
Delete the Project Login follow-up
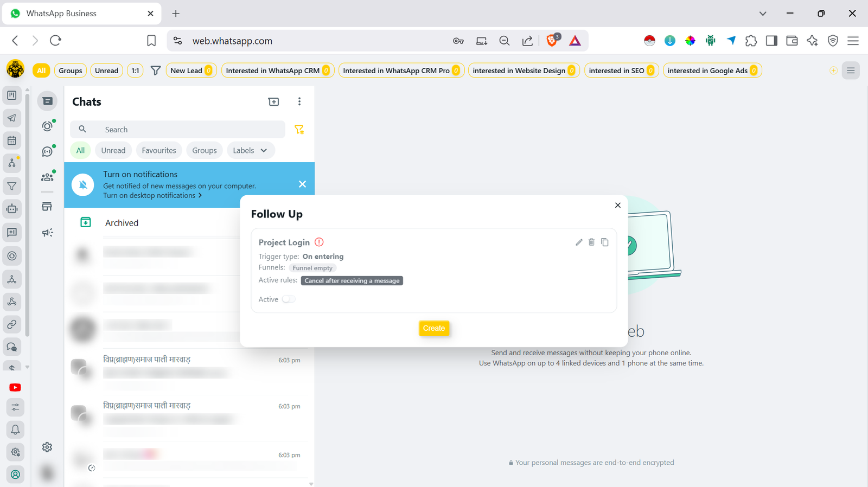point(591,242)
